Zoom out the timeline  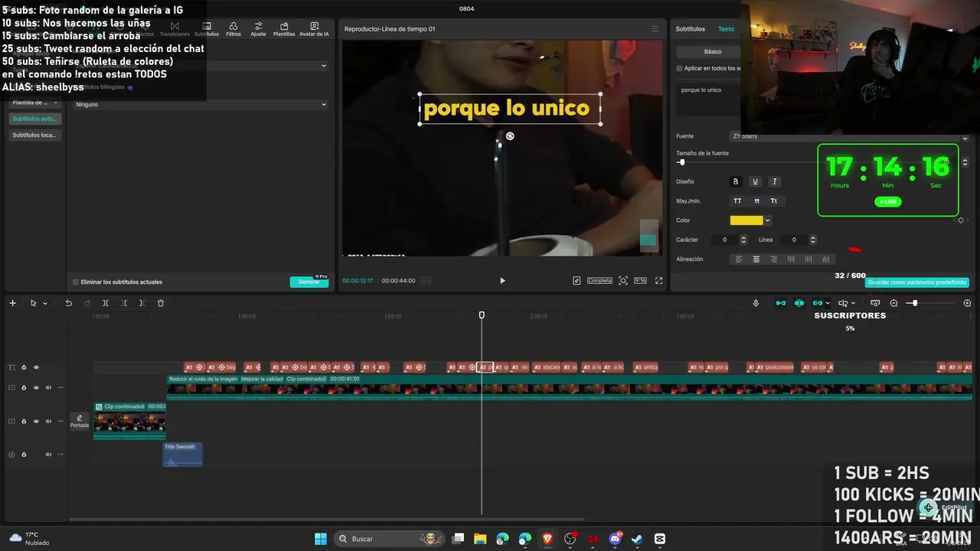click(893, 303)
